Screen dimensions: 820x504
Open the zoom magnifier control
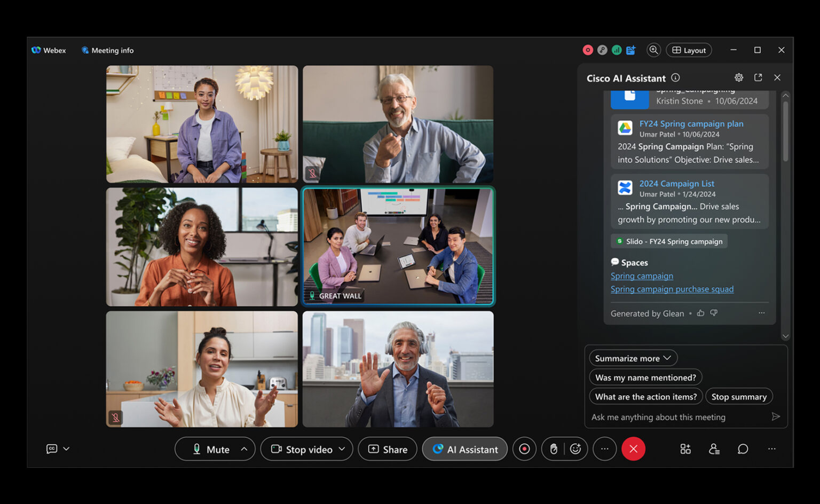tap(653, 50)
